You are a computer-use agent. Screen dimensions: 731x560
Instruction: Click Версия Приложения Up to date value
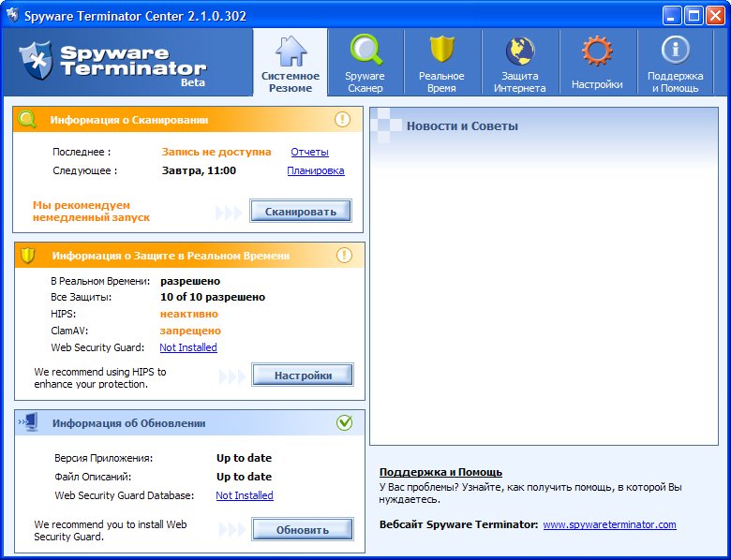click(x=244, y=458)
